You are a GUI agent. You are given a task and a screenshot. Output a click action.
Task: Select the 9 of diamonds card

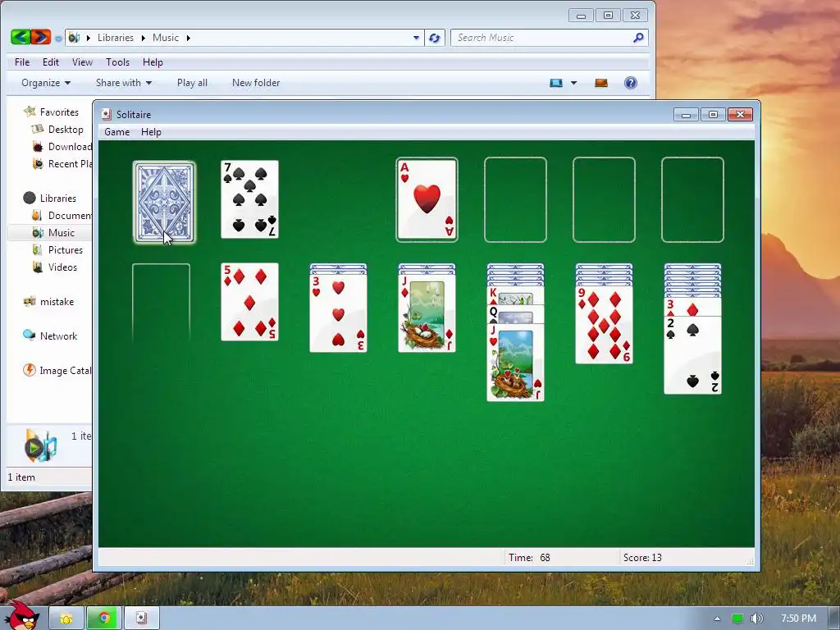(605, 325)
